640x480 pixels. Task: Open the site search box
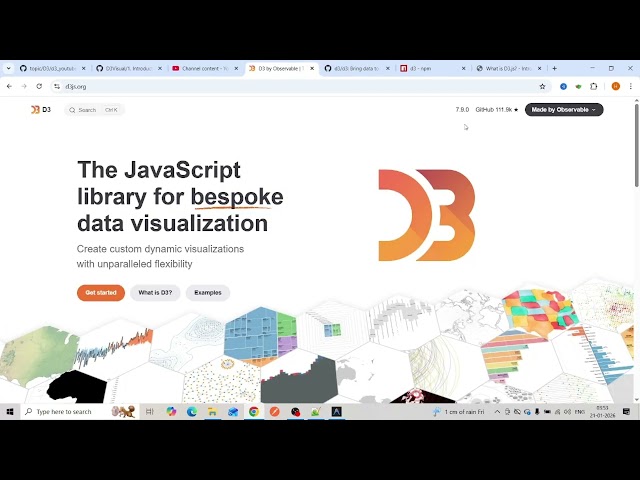pyautogui.click(x=94, y=110)
